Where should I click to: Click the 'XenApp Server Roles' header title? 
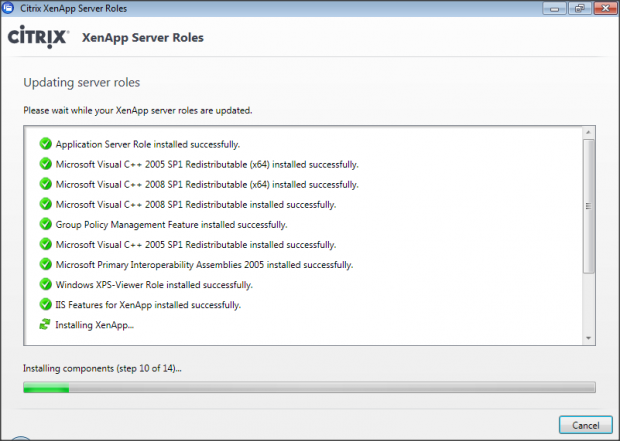tap(143, 38)
